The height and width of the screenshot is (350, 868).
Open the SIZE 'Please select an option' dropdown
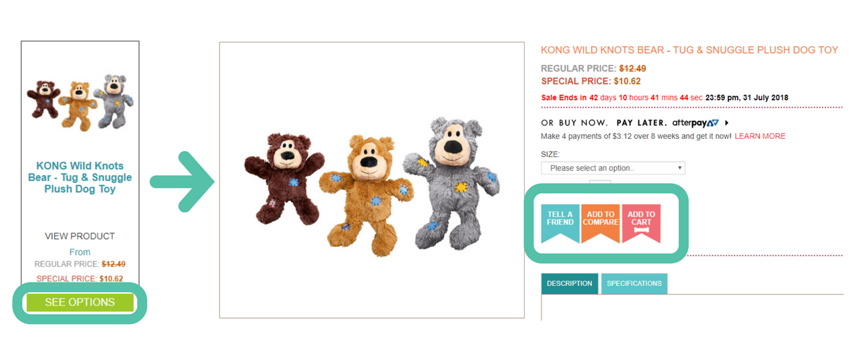click(x=613, y=168)
